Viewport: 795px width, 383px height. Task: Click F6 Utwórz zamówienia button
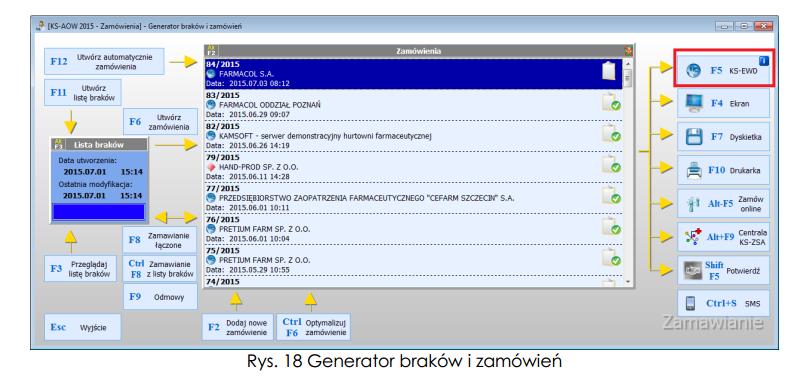click(x=160, y=122)
